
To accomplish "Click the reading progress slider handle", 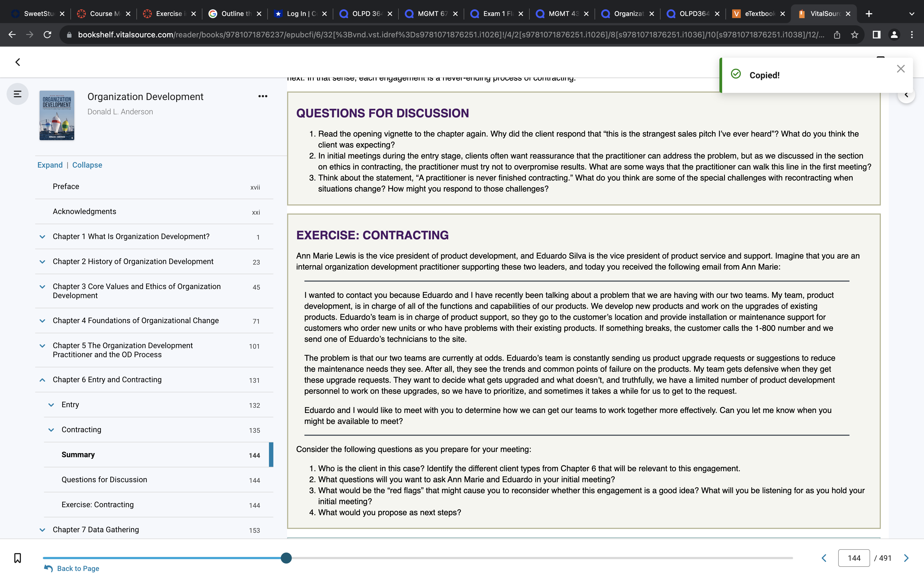I will [x=286, y=558].
